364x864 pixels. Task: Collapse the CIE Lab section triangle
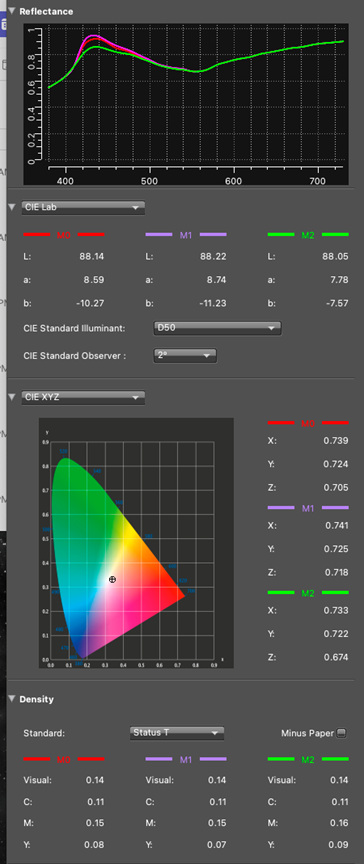12,207
